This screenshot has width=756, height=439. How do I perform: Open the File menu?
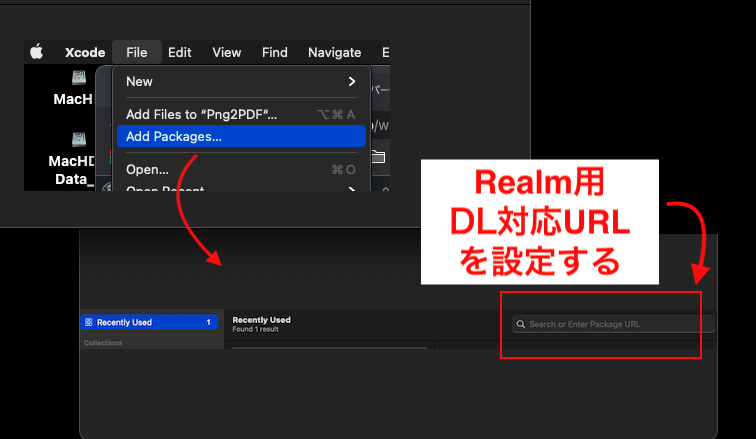[x=136, y=52]
